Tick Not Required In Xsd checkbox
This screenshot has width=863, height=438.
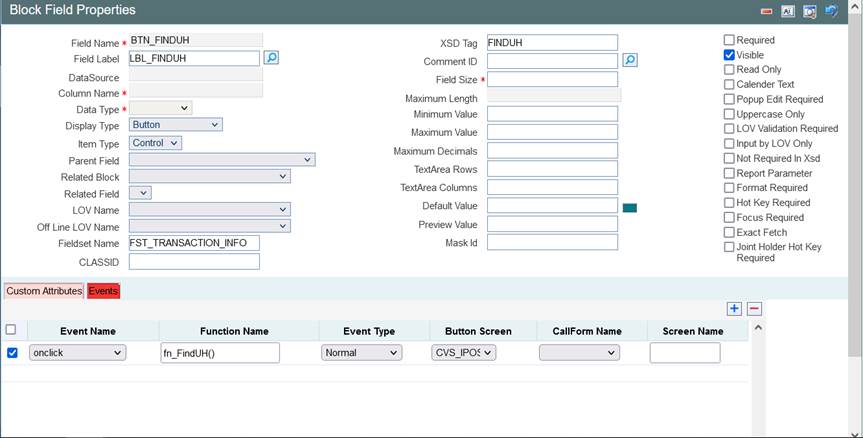pos(729,158)
